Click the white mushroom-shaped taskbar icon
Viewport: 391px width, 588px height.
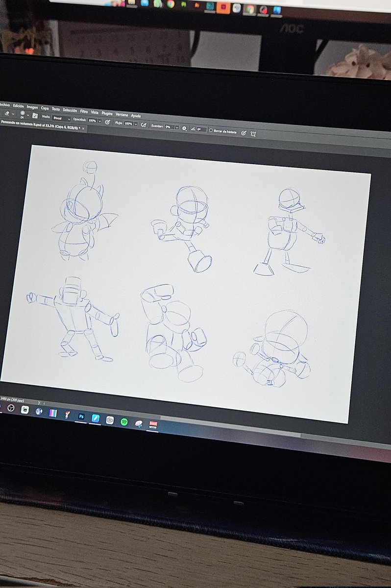click(139, 423)
